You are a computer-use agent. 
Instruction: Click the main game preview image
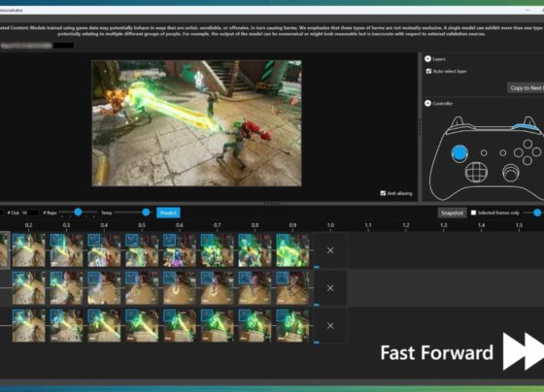[x=196, y=123]
